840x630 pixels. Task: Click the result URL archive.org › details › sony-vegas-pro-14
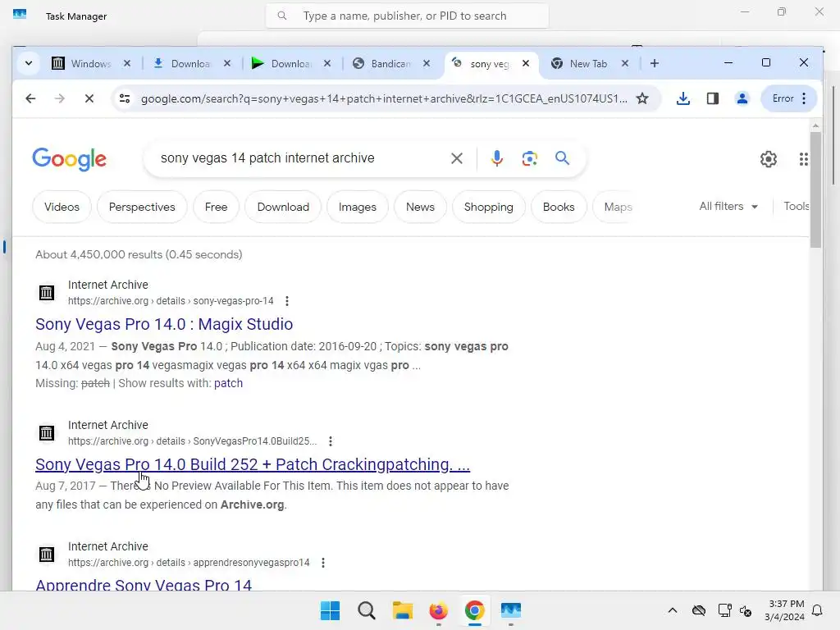[171, 301]
